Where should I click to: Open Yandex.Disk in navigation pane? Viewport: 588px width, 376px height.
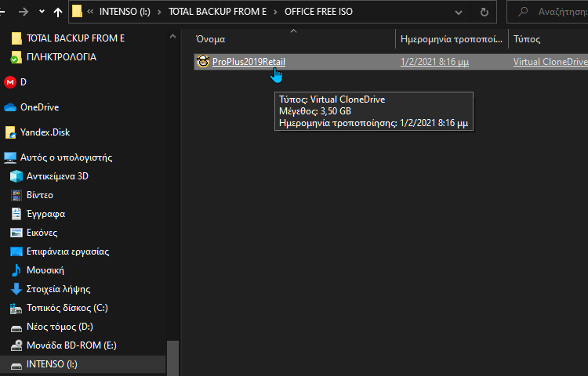[45, 132]
